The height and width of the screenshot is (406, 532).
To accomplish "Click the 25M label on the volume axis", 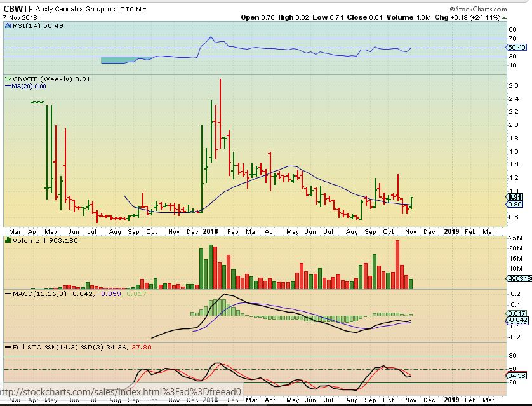I will (515, 238).
